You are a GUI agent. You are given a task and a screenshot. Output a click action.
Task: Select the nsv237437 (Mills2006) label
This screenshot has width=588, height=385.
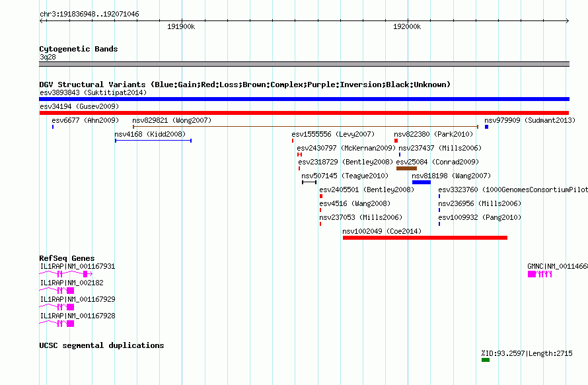(x=440, y=148)
